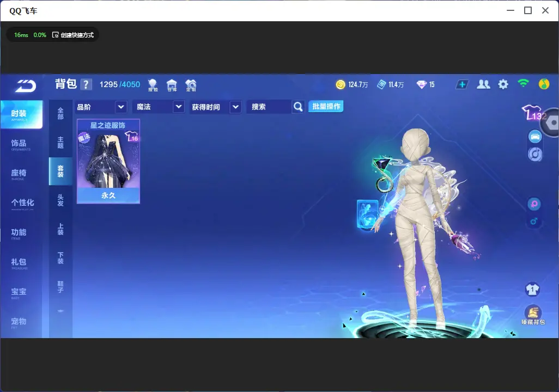Open the 臻藏背包 treasure backpack

[533, 315]
